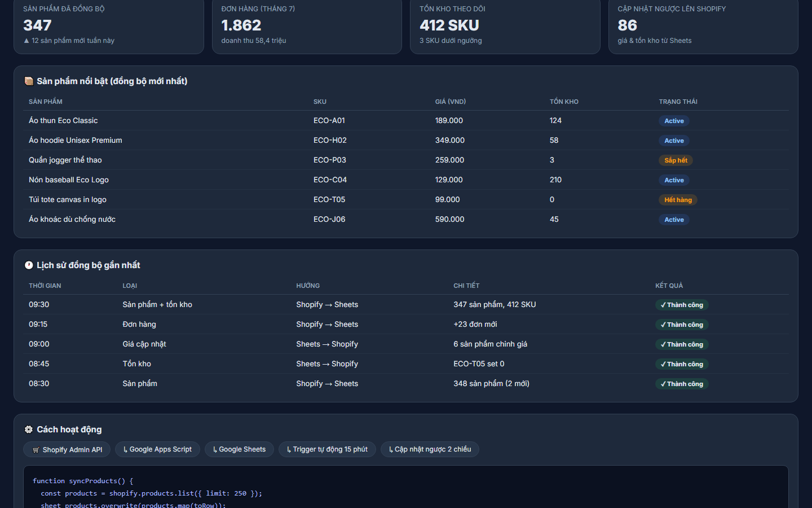Image resolution: width=812 pixels, height=508 pixels.
Task: Click the HƯỚNG column header
Action: pyautogui.click(x=308, y=286)
